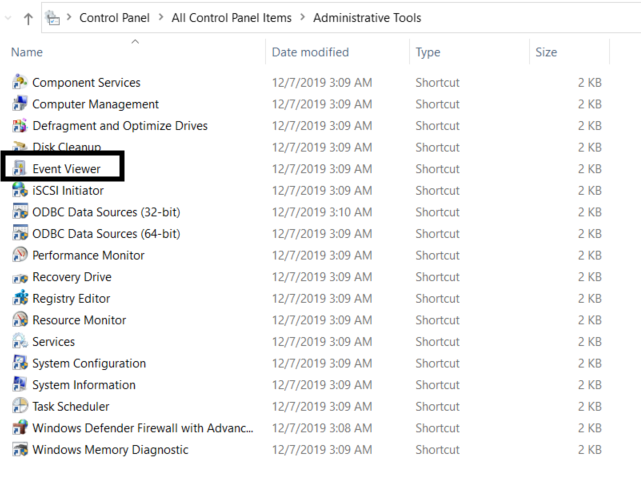Click the System Information icon
641x500 pixels.
[x=20, y=385]
